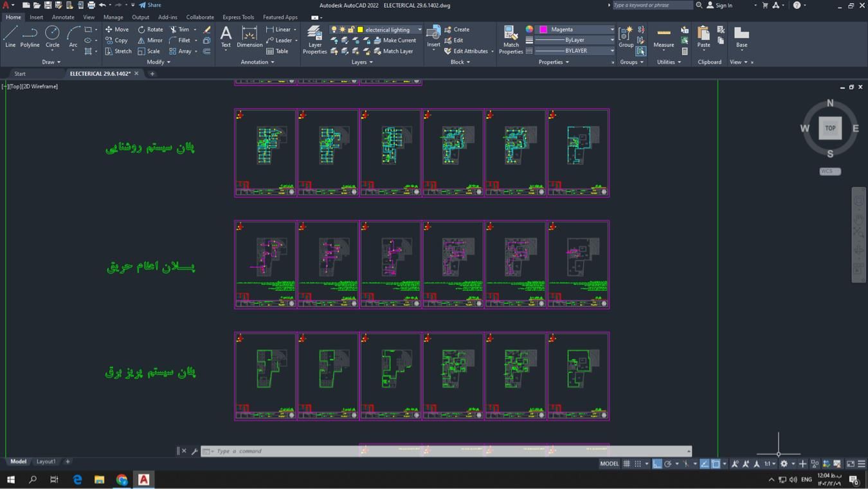Insert a Table annotation
This screenshot has width=868, height=489.
(277, 51)
